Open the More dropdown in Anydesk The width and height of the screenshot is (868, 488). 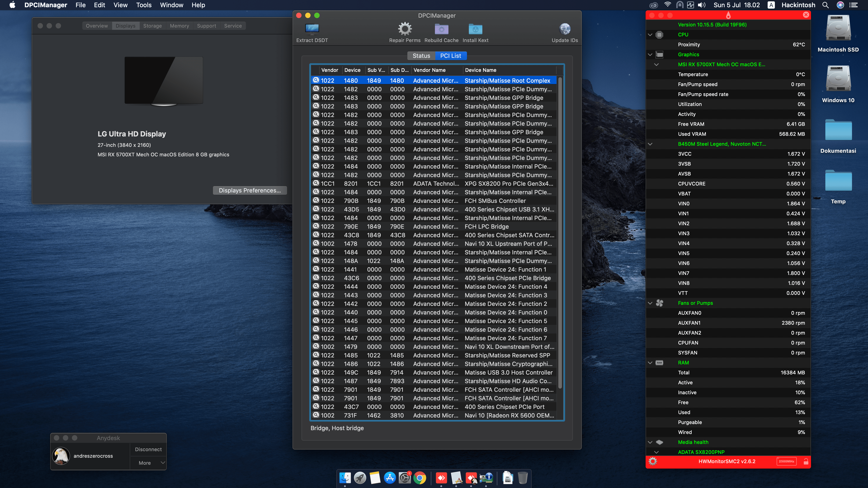(x=148, y=463)
